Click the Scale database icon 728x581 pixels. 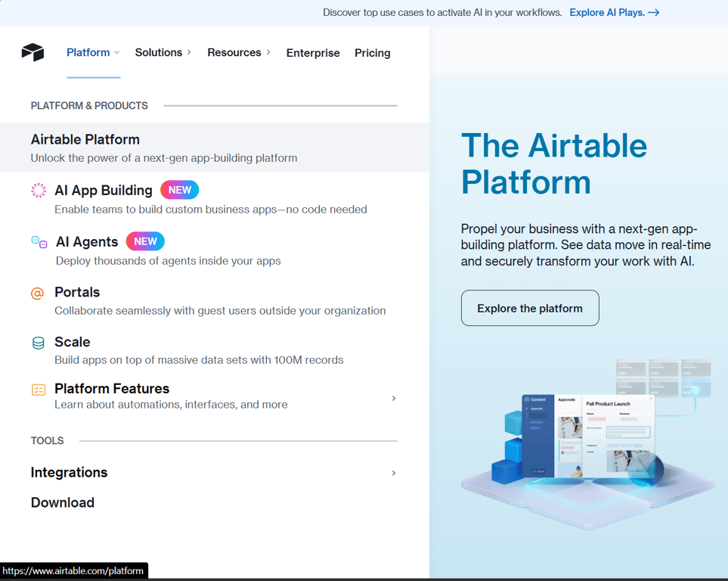tap(38, 343)
